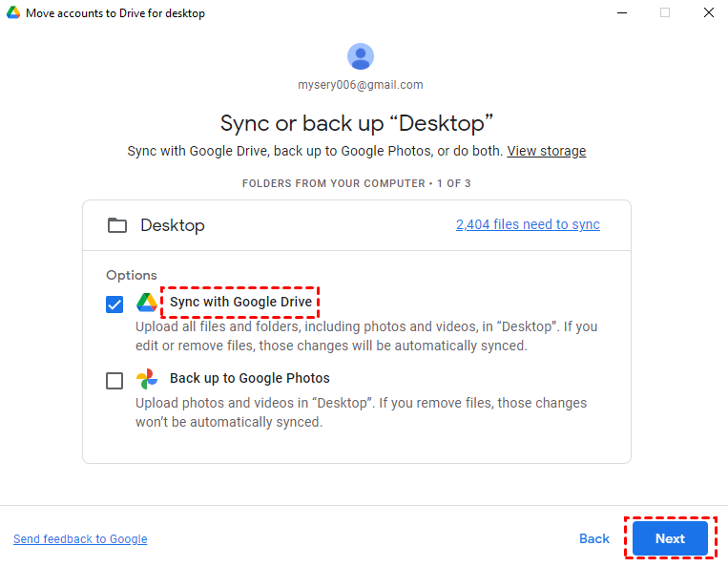Click Send feedback to Google link
Screen dimensions: 728x567
pyautogui.click(x=80, y=539)
